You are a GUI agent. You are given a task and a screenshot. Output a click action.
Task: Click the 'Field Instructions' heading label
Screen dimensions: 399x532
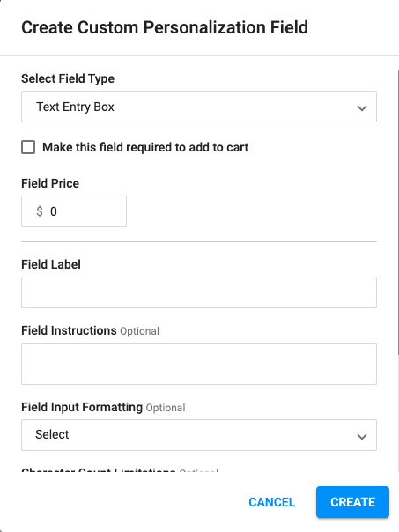(69, 330)
